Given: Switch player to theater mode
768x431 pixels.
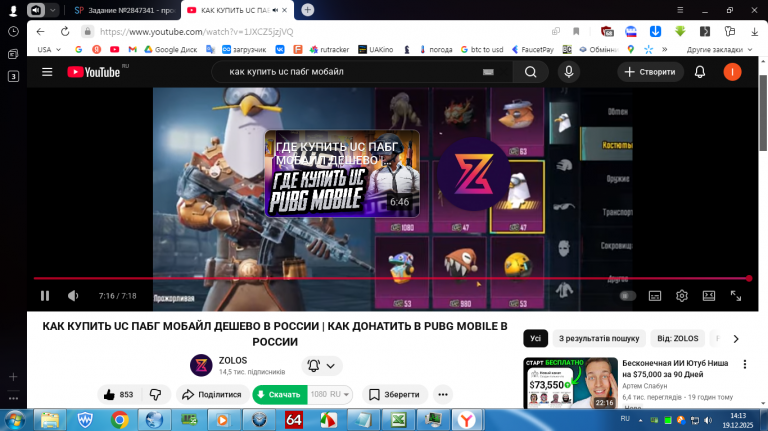Looking at the screenshot, I should click(709, 296).
